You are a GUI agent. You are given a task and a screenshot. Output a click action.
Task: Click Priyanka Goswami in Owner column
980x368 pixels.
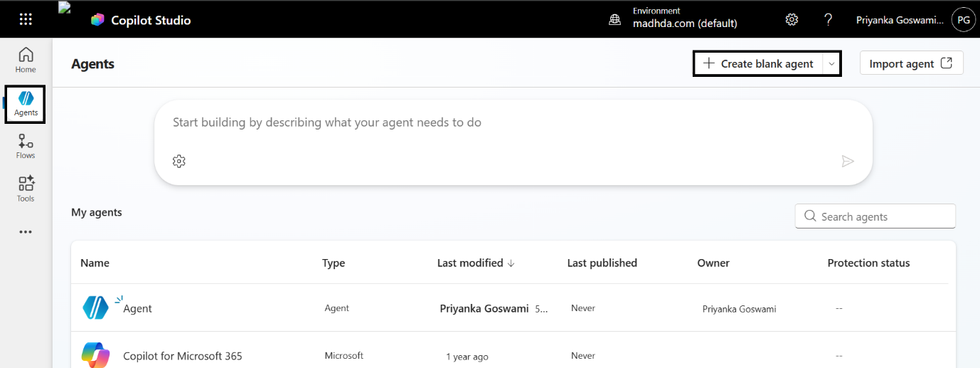[739, 309]
